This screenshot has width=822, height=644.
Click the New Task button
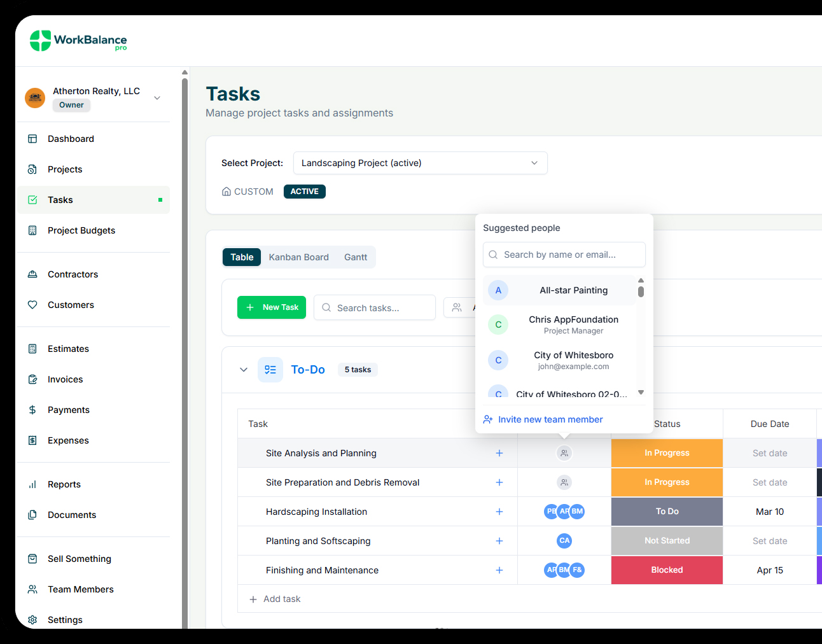[x=272, y=307]
